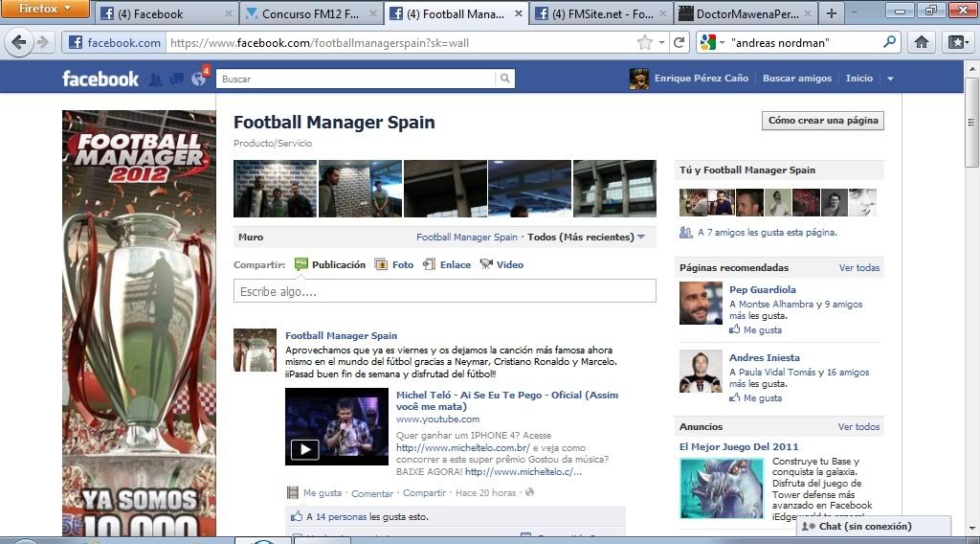This screenshot has width=980, height=544.
Task: Open the Firefox home page icon
Action: click(922, 42)
